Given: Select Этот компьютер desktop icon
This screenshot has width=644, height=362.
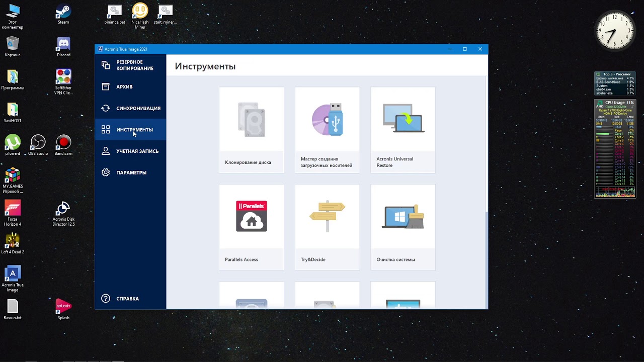Looking at the screenshot, I should point(13,17).
